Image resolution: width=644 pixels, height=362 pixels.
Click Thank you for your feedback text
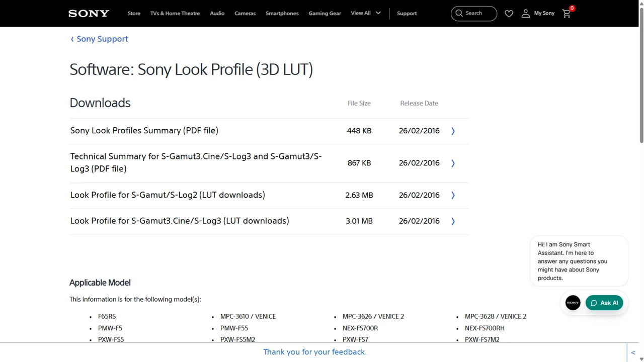tap(315, 352)
